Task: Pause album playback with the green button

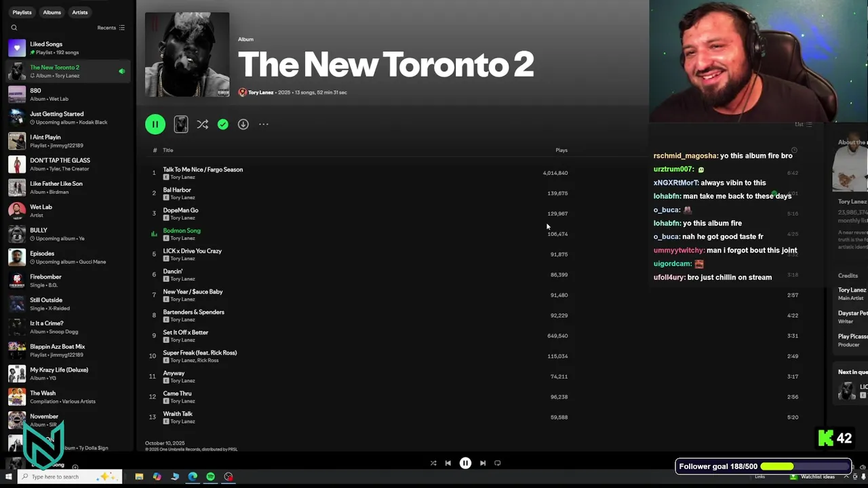Action: (155, 124)
